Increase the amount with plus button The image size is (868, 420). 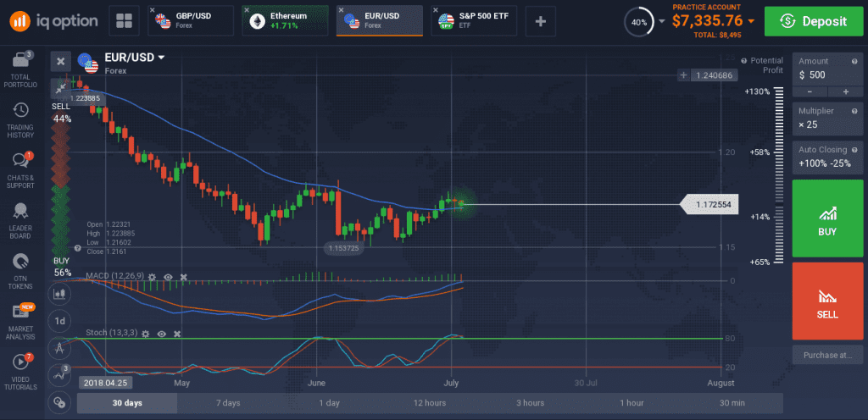[845, 91]
